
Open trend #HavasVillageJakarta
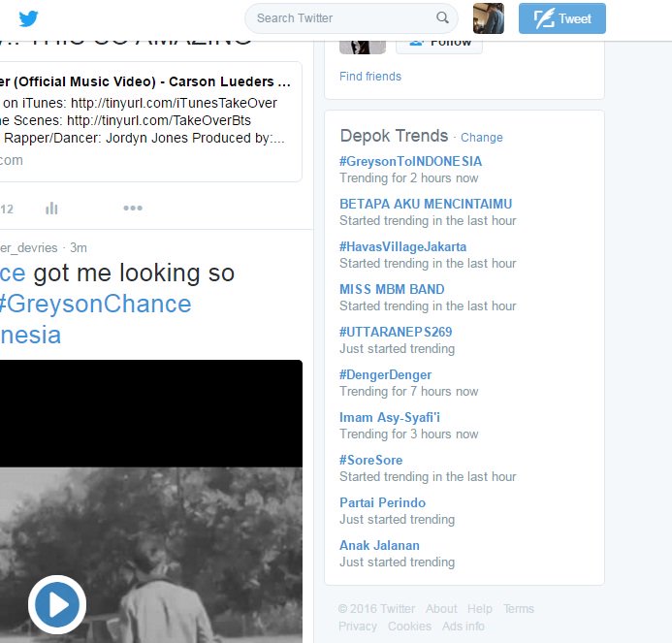pos(402,246)
